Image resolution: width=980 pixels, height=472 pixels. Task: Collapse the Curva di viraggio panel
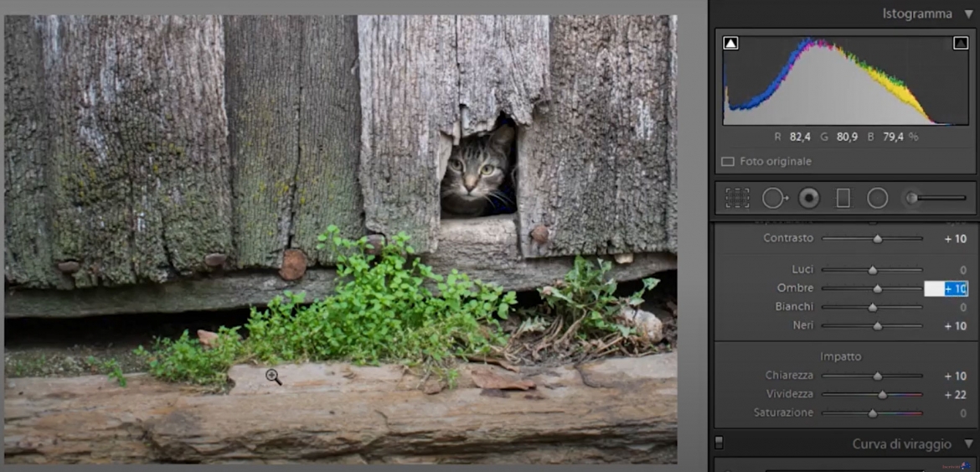968,444
